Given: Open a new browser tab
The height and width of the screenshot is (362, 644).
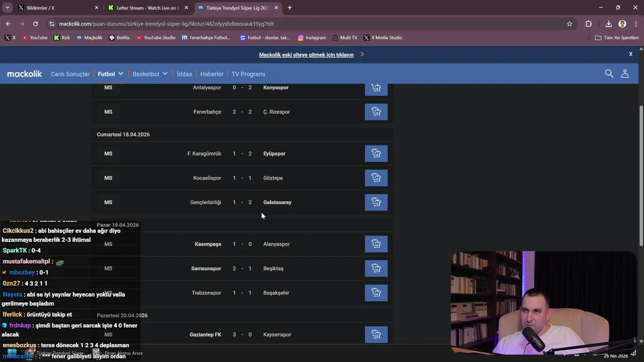Looking at the screenshot, I should pos(289,8).
